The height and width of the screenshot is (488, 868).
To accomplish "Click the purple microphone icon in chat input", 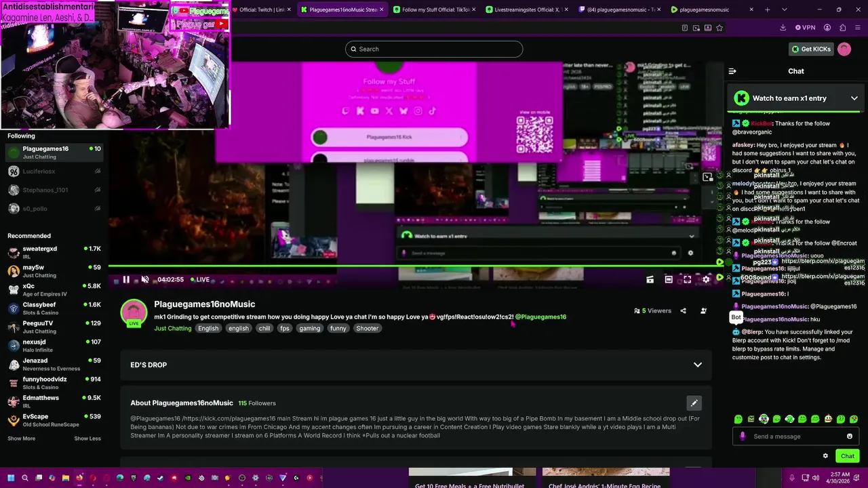I will (743, 436).
